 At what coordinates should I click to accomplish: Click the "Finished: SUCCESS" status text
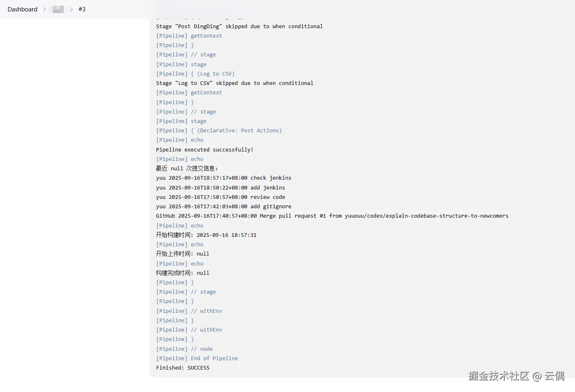(183, 367)
